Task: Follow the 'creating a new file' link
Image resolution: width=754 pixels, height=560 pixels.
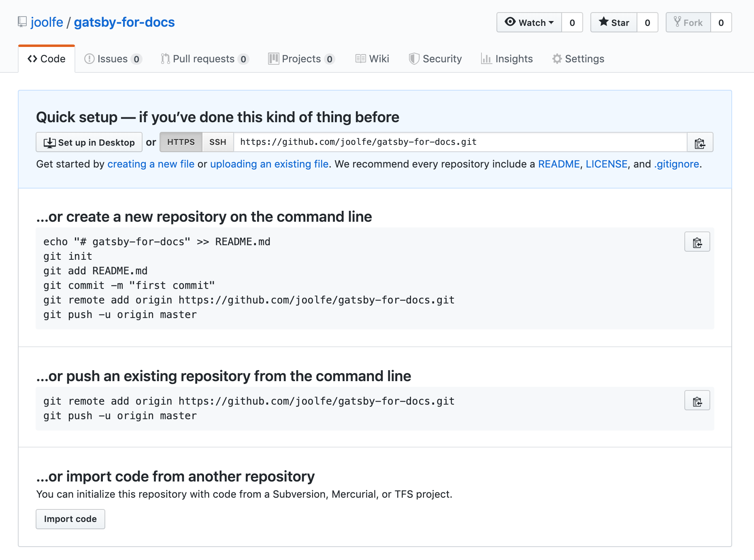Action: [151, 164]
